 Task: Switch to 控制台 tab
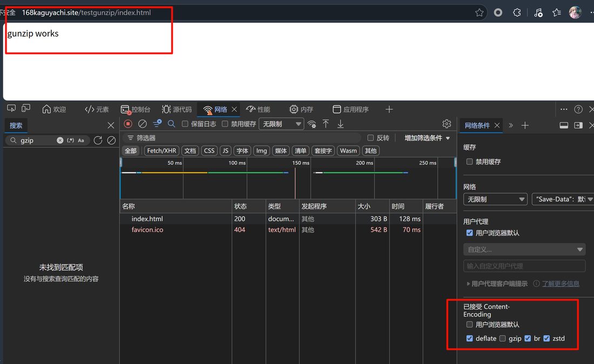tap(136, 110)
